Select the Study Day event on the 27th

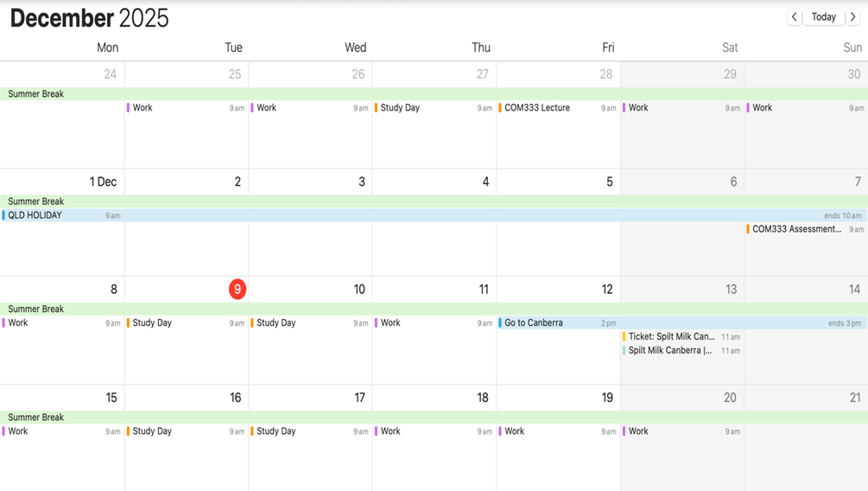pos(400,108)
